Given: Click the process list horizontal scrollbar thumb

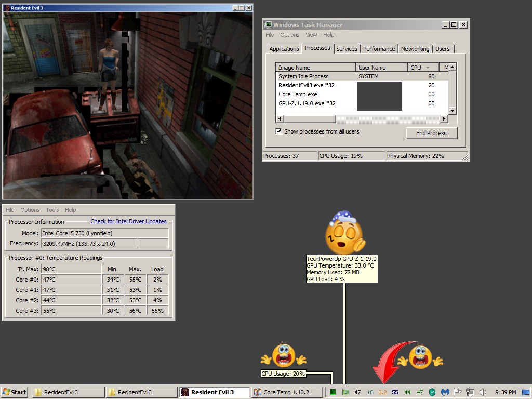Looking at the screenshot, I should tap(310, 118).
